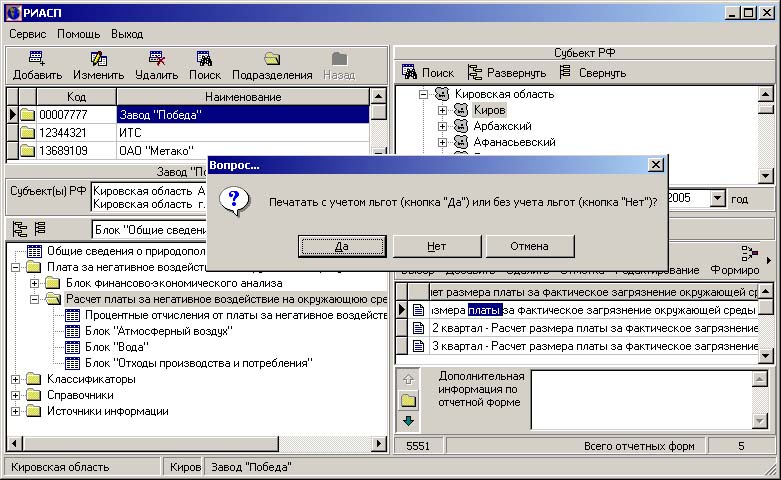Open the Сервис menu
The width and height of the screenshot is (781, 480).
click(x=28, y=34)
